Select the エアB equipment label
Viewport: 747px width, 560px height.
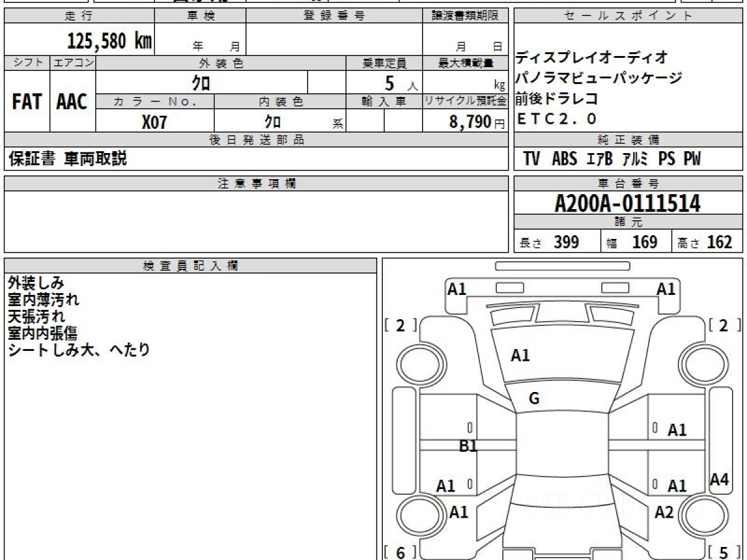(x=600, y=159)
